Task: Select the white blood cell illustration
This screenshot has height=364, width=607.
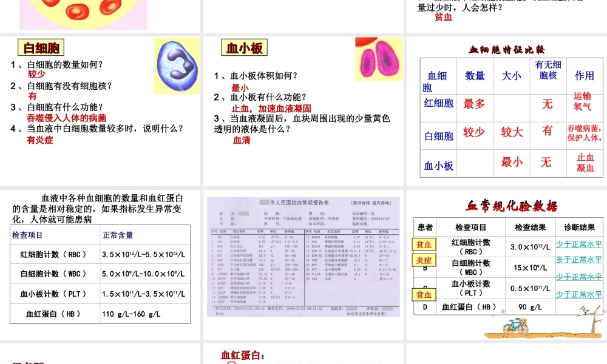Action: click(177, 66)
